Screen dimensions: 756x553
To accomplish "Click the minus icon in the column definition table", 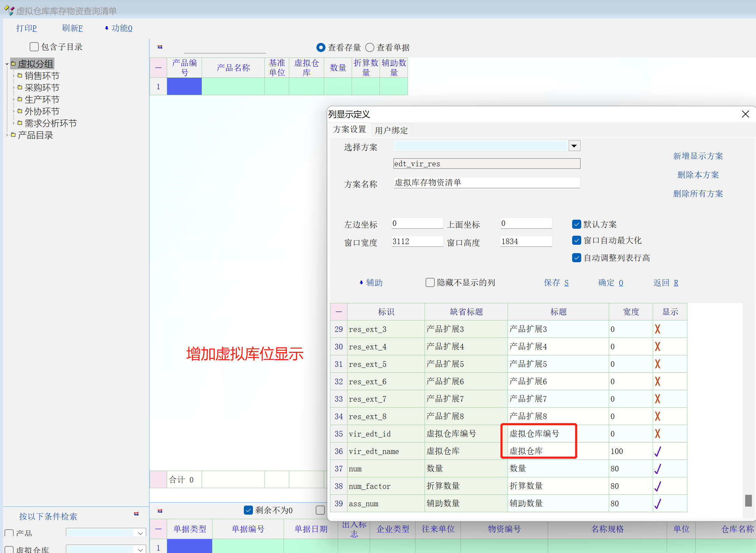I will click(x=338, y=312).
